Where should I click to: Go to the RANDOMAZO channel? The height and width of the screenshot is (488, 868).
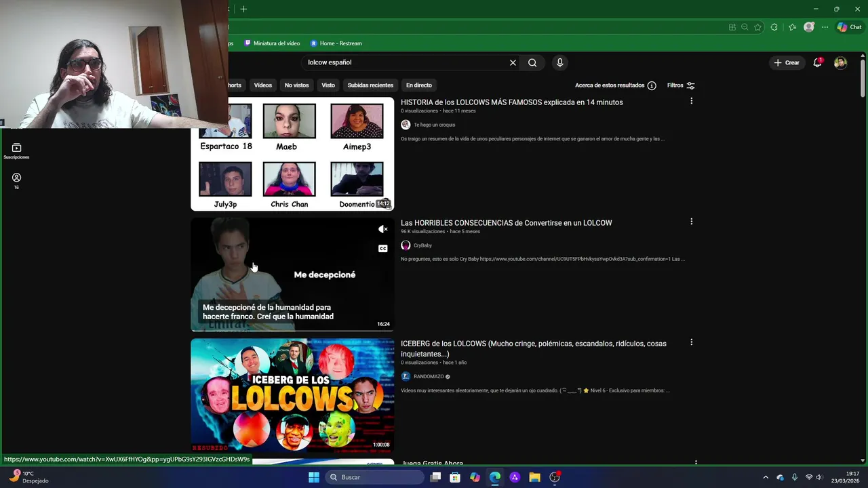pyautogui.click(x=429, y=376)
